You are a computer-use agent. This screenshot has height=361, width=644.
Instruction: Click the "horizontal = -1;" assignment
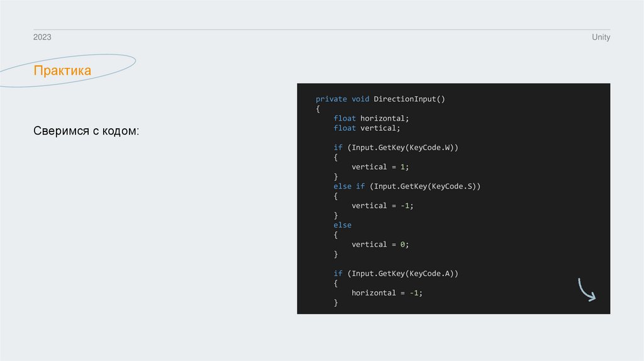[387, 293]
